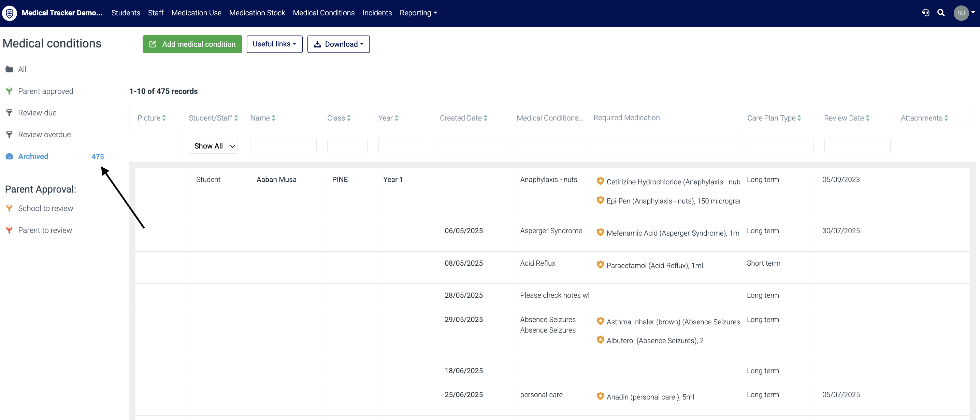Image resolution: width=980 pixels, height=420 pixels.
Task: Click the 08/05/2025 created date cell
Action: click(464, 263)
